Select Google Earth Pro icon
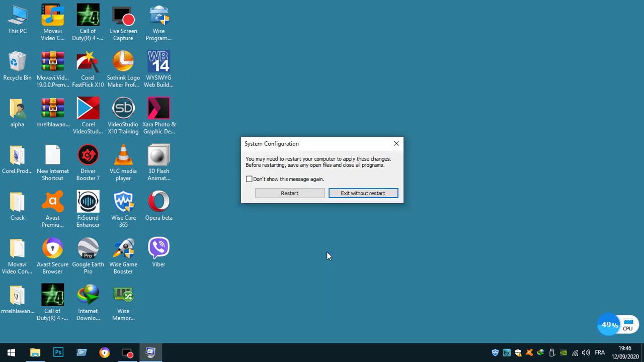 88,256
